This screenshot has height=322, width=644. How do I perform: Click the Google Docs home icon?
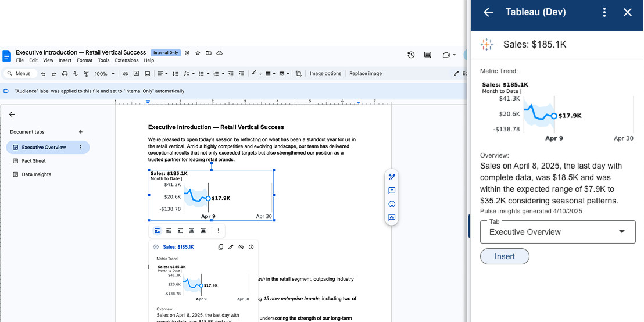click(7, 56)
